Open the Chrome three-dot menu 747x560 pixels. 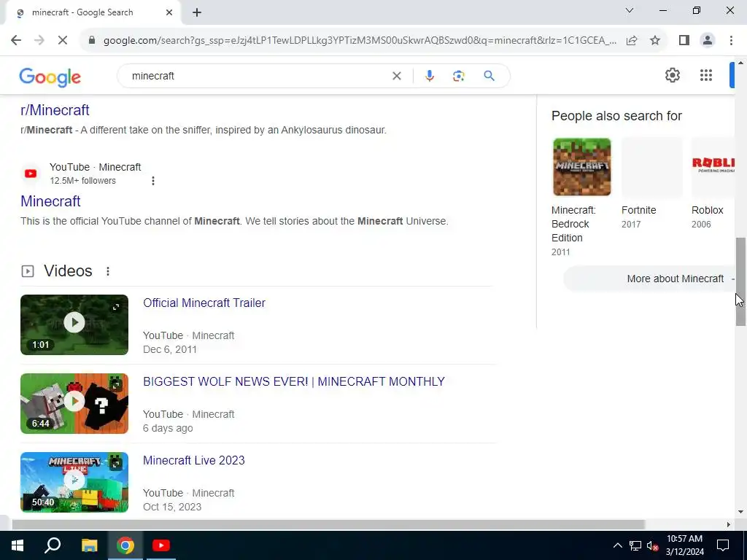(x=731, y=41)
